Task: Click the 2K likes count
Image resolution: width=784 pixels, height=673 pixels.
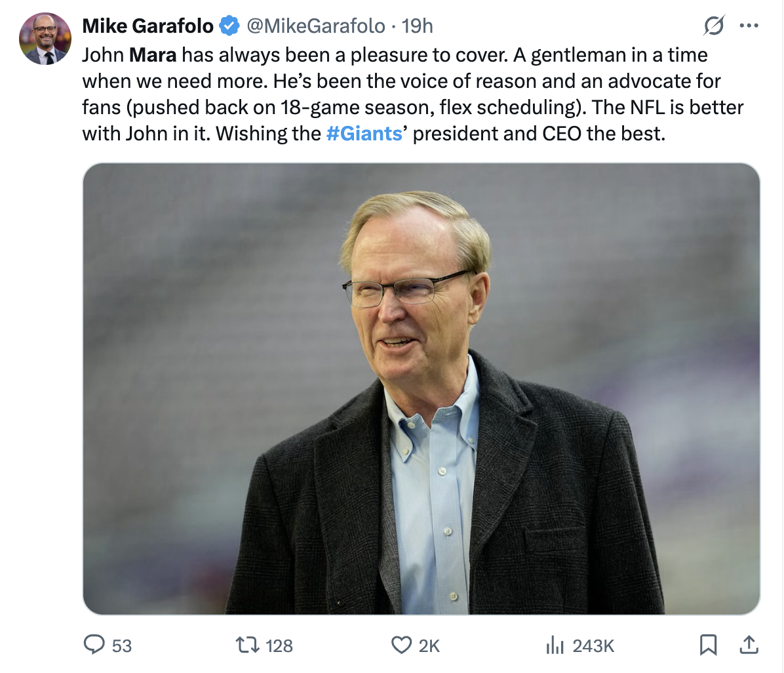Action: 429,646
